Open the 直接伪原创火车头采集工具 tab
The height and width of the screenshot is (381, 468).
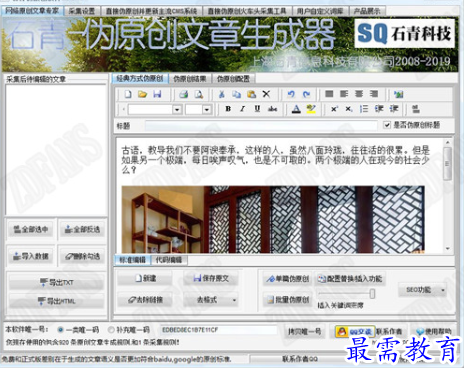pos(247,11)
